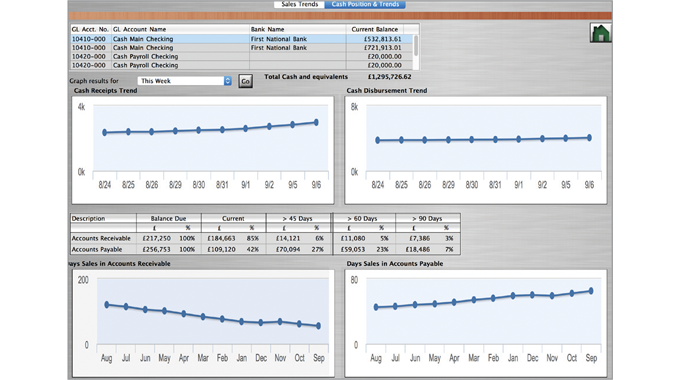680x380 pixels.
Task: Click the Cash Receipts Trend chart title
Action: [105, 90]
